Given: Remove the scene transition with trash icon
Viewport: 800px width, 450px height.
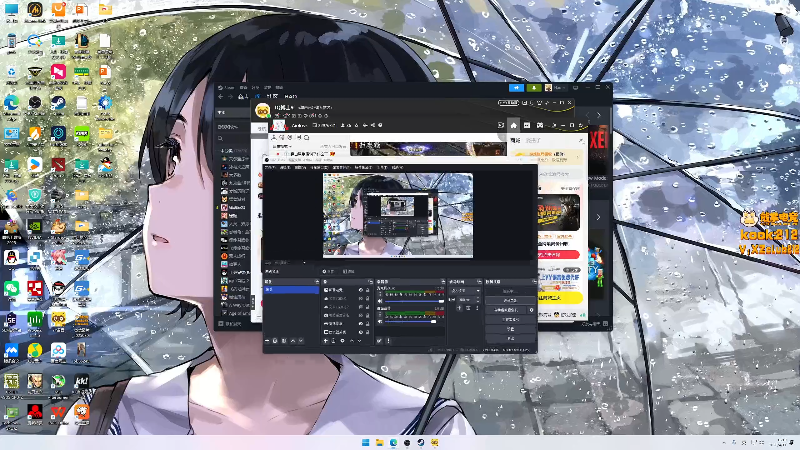Looking at the screenshot, I should click(x=468, y=308).
